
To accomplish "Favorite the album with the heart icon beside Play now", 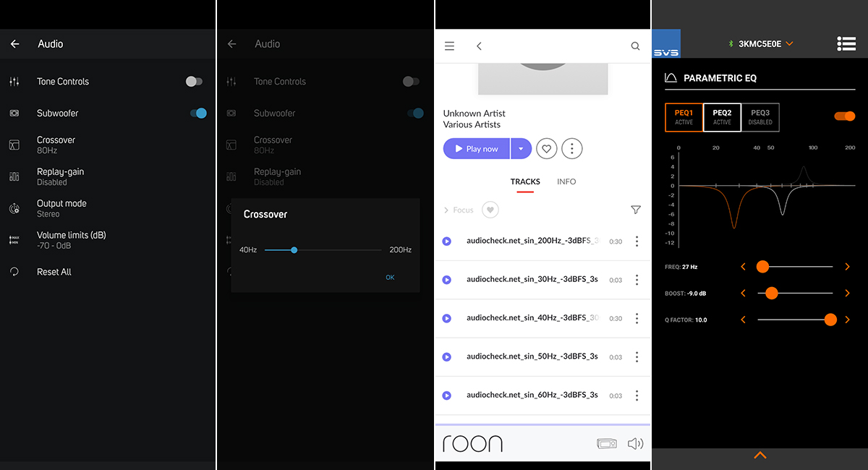I will click(x=547, y=149).
